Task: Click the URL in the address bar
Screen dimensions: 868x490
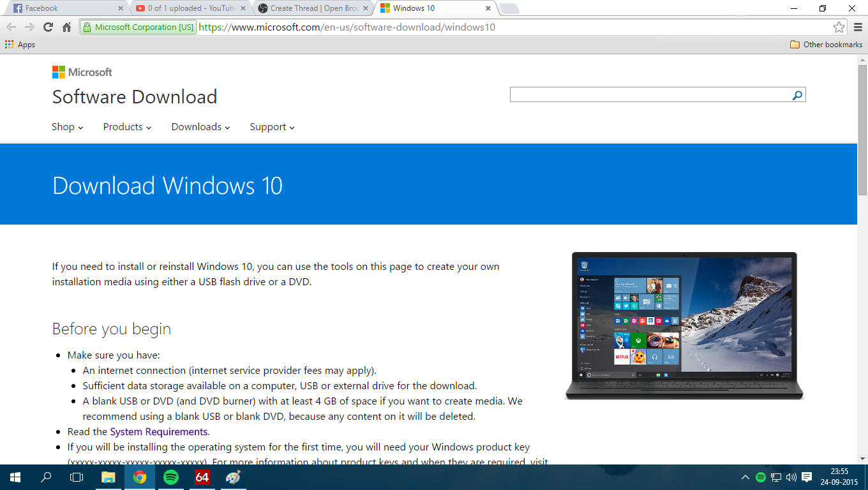Action: 347,27
